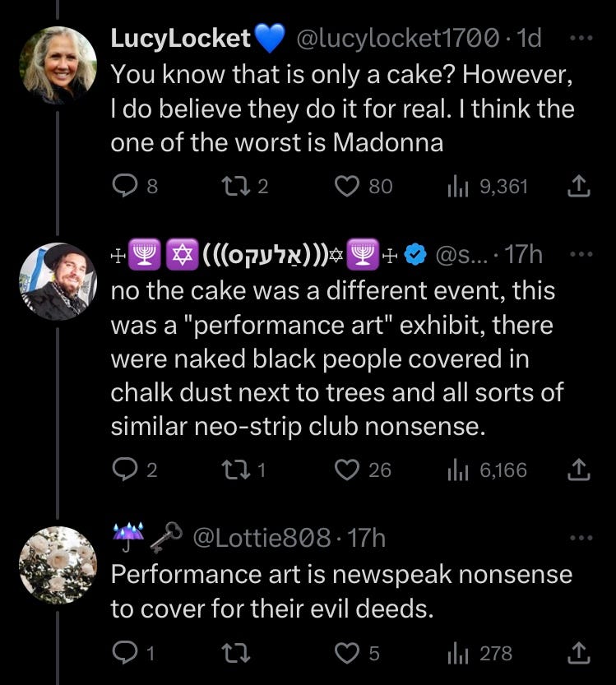Open more options on LucyLocket's tweet

581,39
